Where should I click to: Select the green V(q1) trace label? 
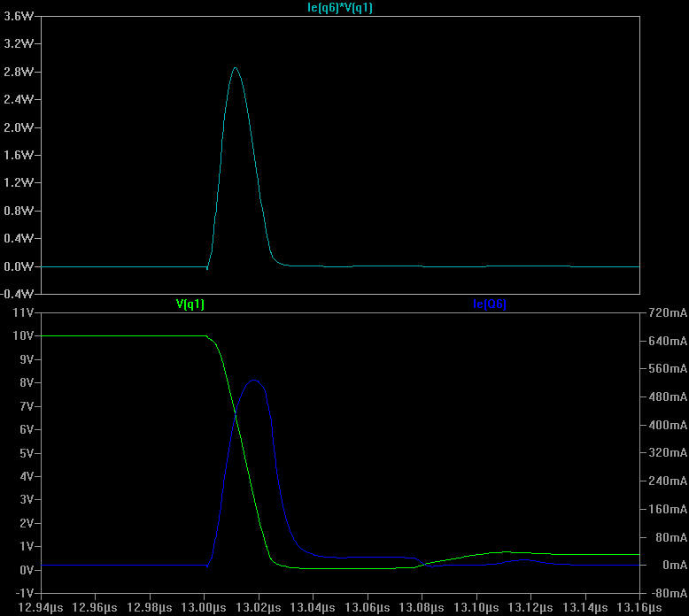pos(190,304)
